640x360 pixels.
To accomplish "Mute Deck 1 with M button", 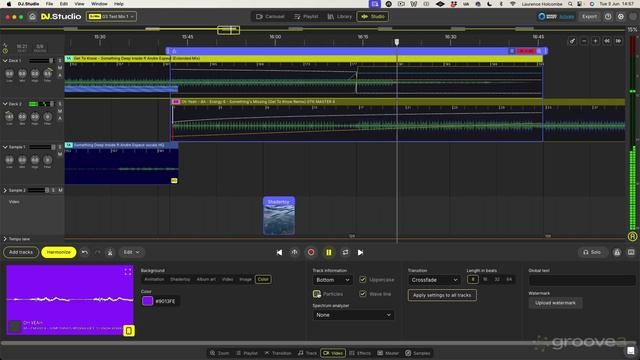I will (x=60, y=68).
